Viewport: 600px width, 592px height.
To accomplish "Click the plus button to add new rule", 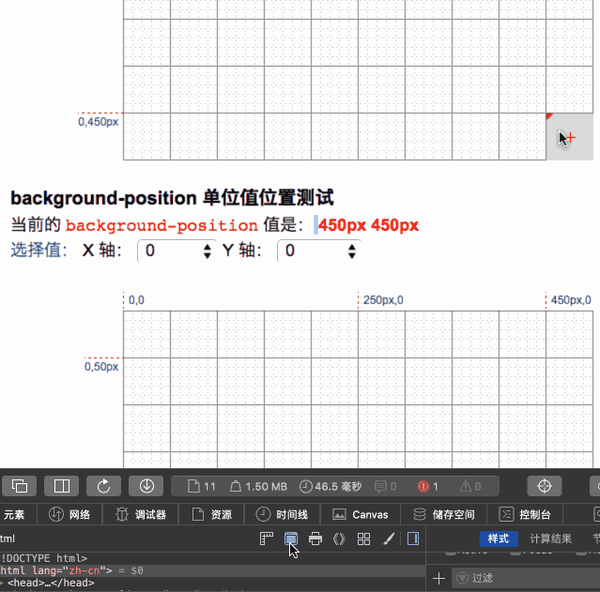I will point(439,578).
